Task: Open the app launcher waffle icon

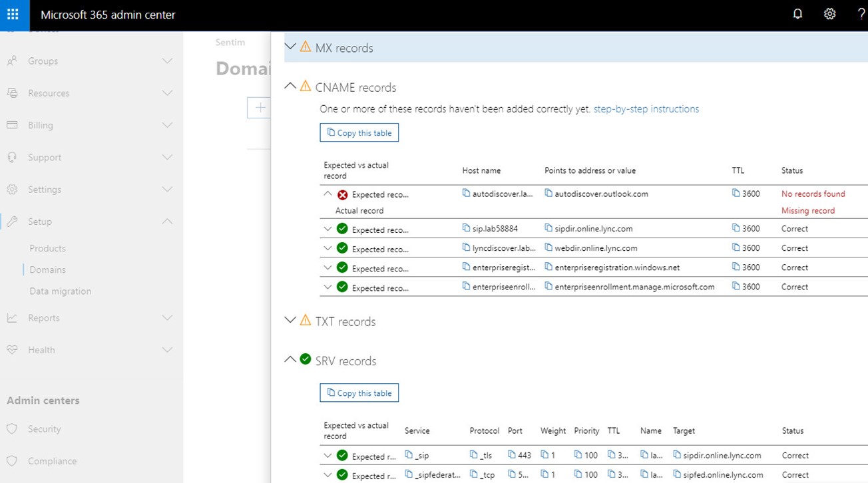Action: [x=13, y=15]
